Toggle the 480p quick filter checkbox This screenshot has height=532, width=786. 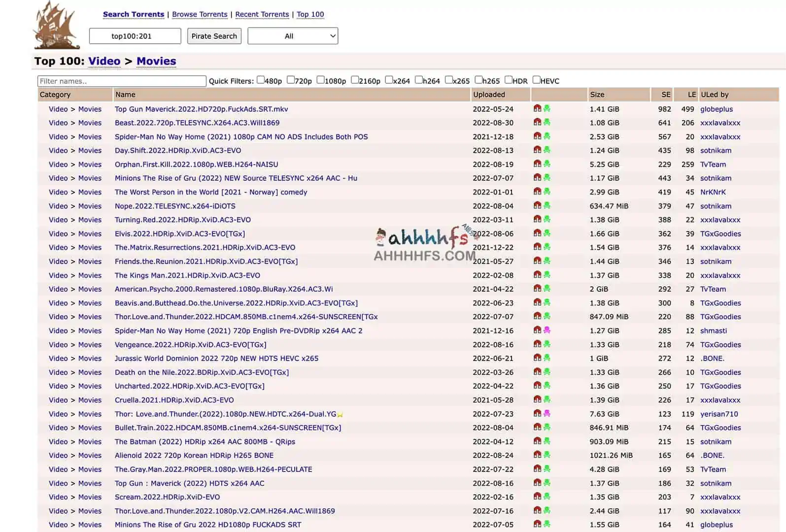tap(261, 80)
